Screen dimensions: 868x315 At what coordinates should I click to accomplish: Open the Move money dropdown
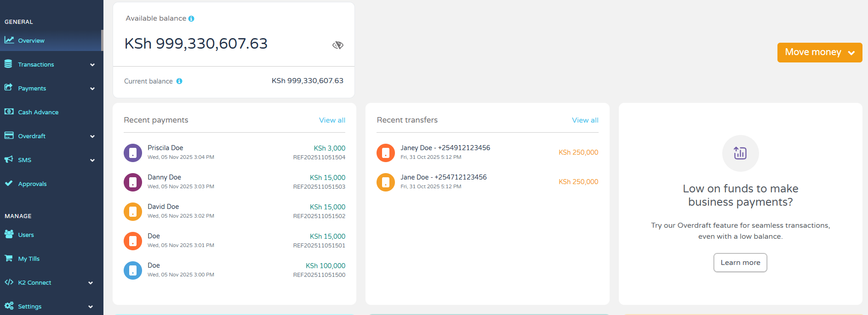(819, 52)
